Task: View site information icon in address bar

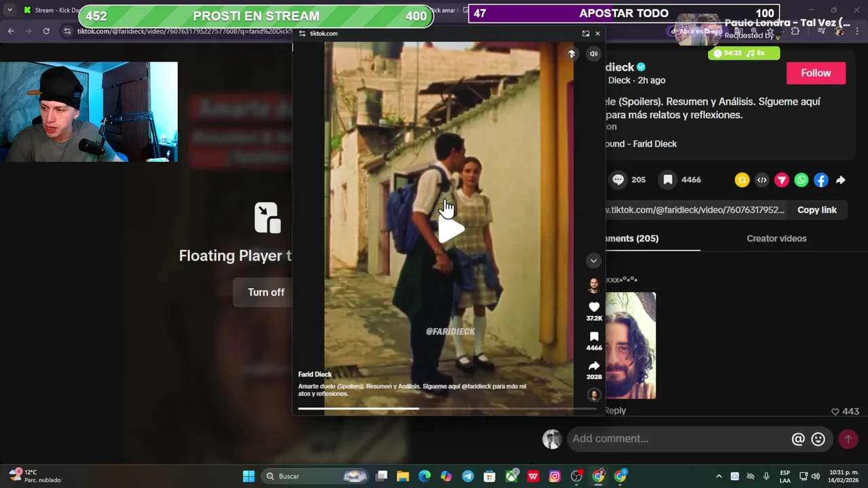Action: coord(67,31)
